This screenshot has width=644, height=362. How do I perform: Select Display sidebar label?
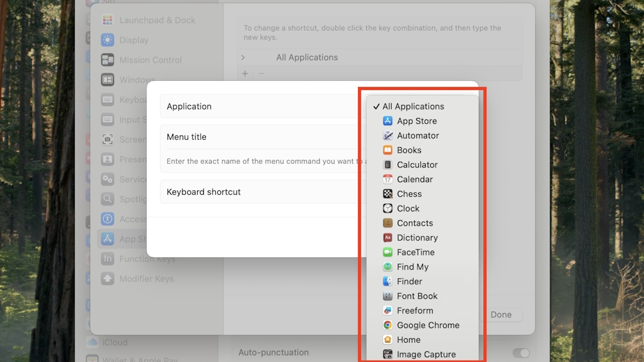[134, 40]
